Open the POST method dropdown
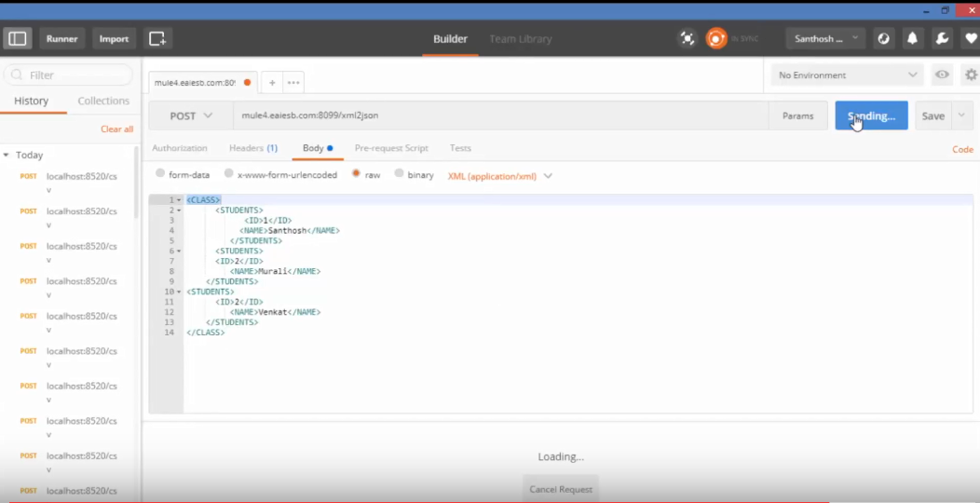The width and height of the screenshot is (980, 503). tap(191, 116)
